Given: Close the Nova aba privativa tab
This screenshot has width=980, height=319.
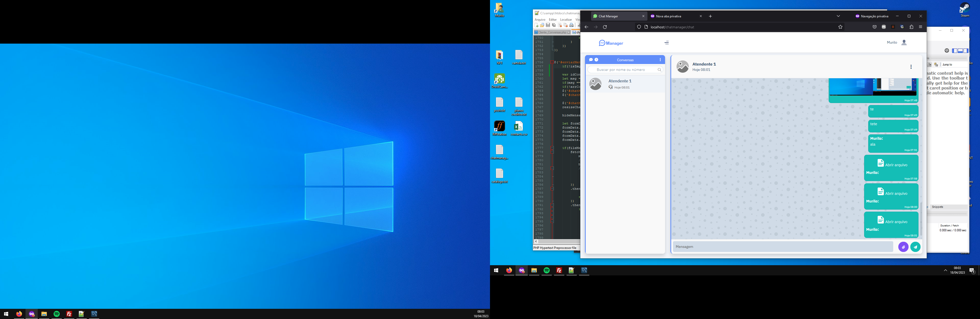Looking at the screenshot, I should tap(700, 16).
